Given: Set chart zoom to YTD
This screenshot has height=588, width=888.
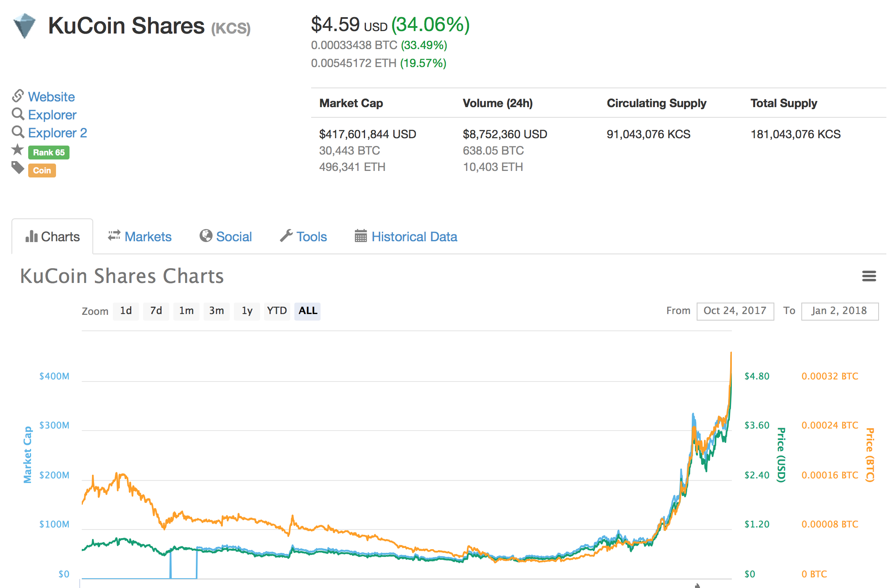Looking at the screenshot, I should point(277,311).
